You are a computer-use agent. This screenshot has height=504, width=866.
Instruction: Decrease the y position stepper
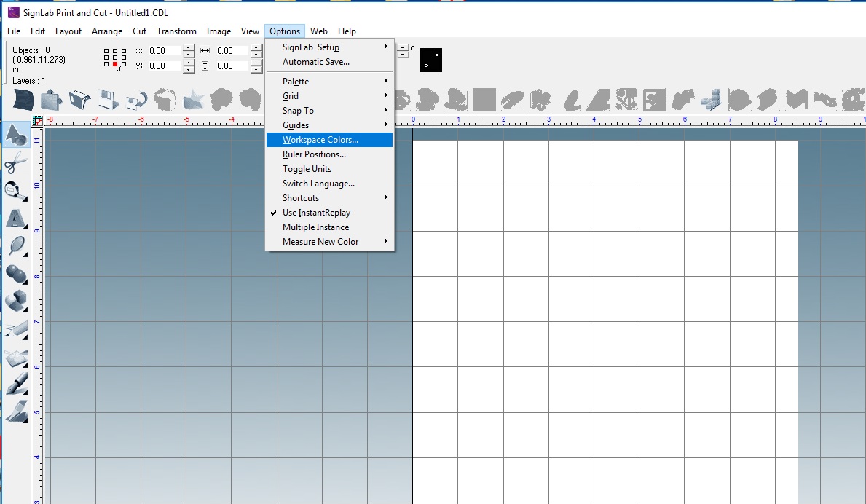pyautogui.click(x=189, y=70)
